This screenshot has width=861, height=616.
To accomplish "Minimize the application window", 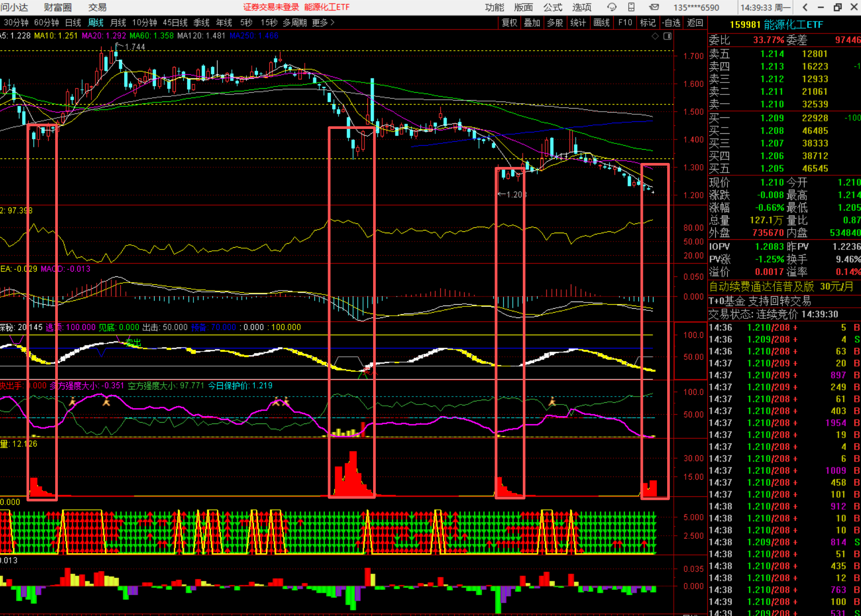I will tap(821, 7).
